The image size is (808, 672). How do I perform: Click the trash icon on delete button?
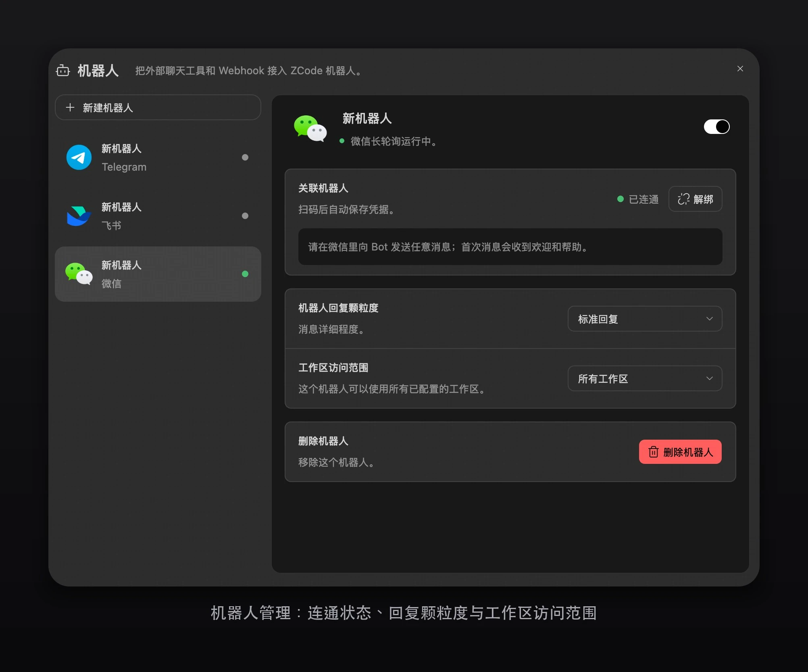pyautogui.click(x=653, y=452)
